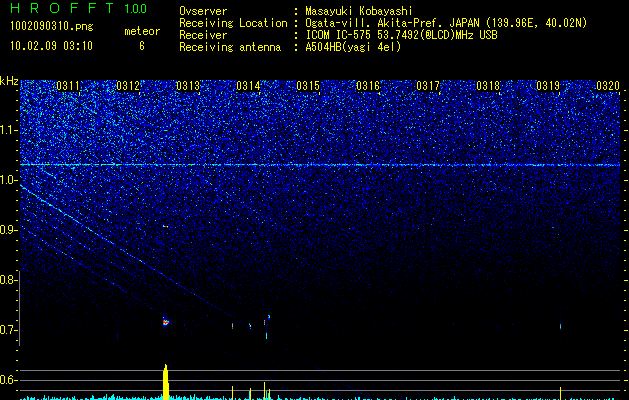The width and height of the screenshot is (629, 400).
Task: Click the timestamp 10.02.09 03:10
Action: (x=51, y=46)
